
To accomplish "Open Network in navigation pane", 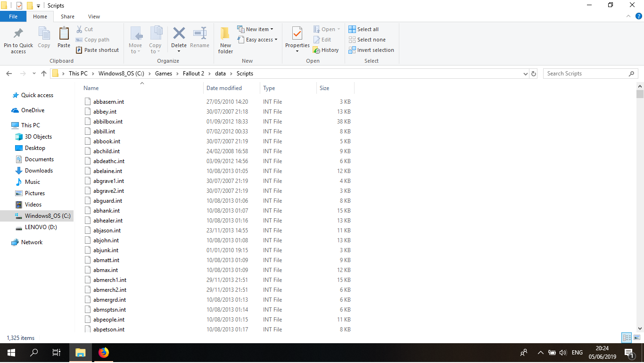I will tap(32, 242).
